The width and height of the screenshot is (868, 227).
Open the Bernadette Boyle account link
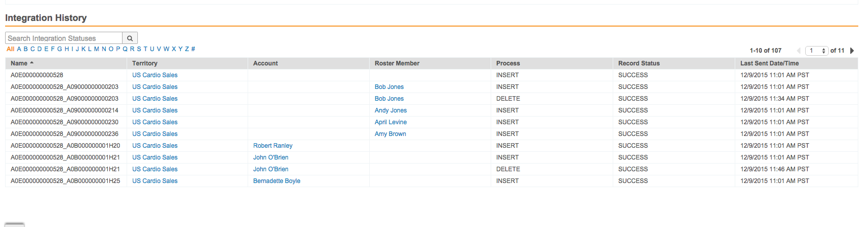[277, 181]
